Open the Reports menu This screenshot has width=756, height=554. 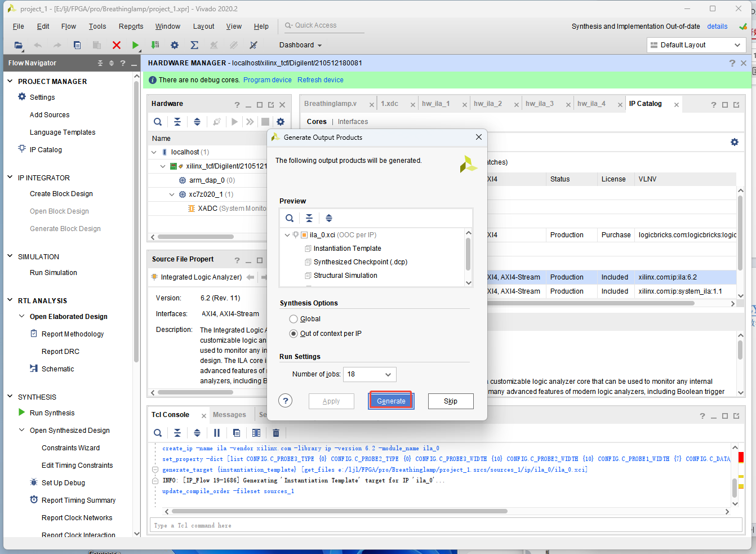click(x=131, y=26)
